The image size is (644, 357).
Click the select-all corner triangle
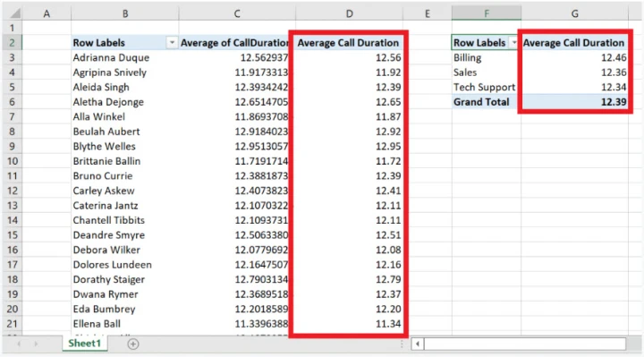tap(15, 13)
